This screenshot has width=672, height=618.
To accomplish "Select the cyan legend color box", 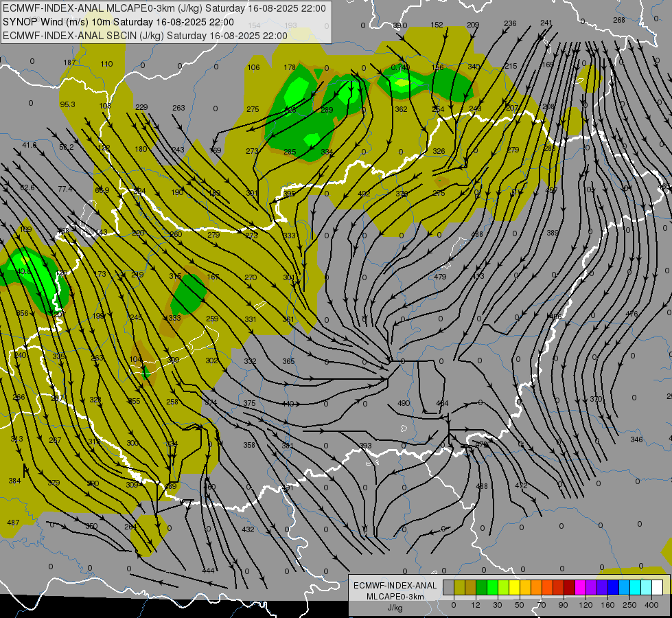I will tap(635, 588).
